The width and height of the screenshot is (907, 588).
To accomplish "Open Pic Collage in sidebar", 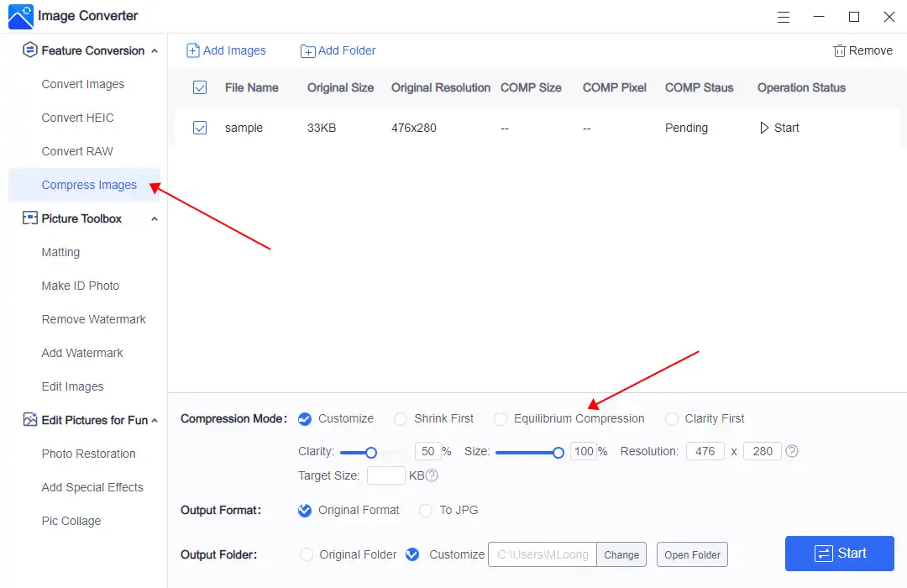I will pyautogui.click(x=71, y=520).
